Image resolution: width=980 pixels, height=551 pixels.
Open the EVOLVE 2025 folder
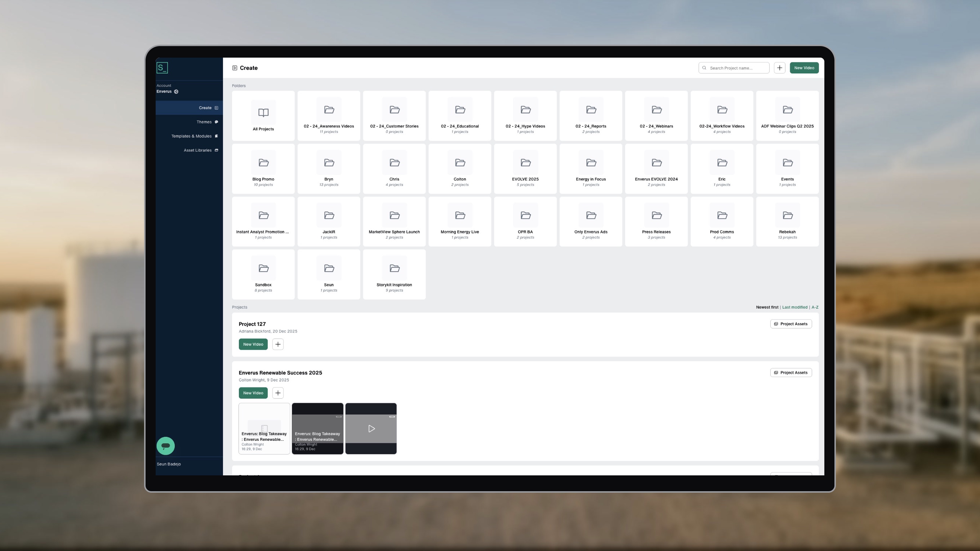(x=525, y=169)
